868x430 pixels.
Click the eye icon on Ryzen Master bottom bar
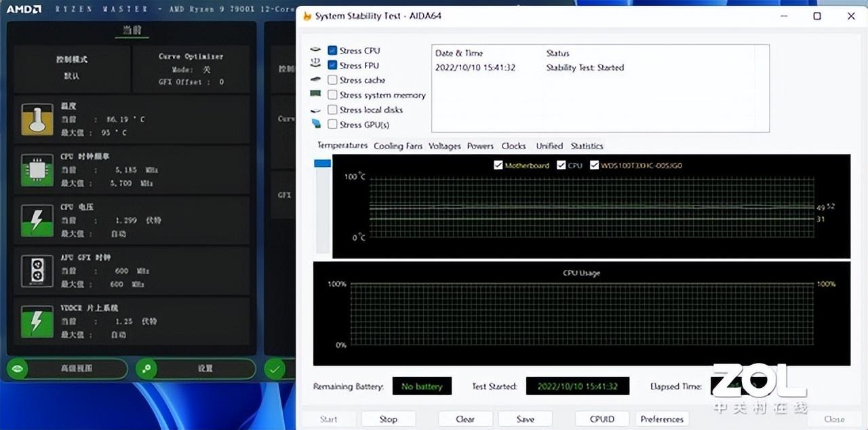tap(18, 368)
